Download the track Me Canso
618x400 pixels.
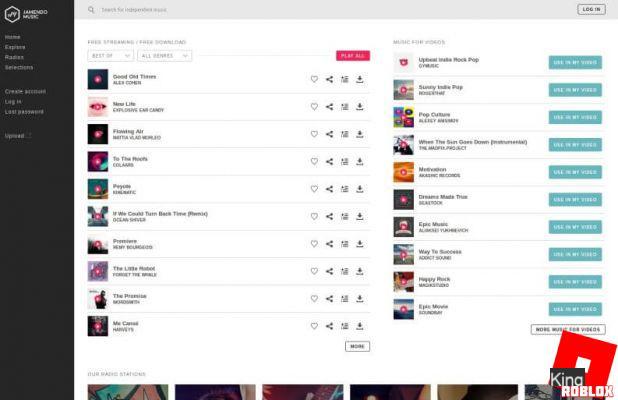360,325
